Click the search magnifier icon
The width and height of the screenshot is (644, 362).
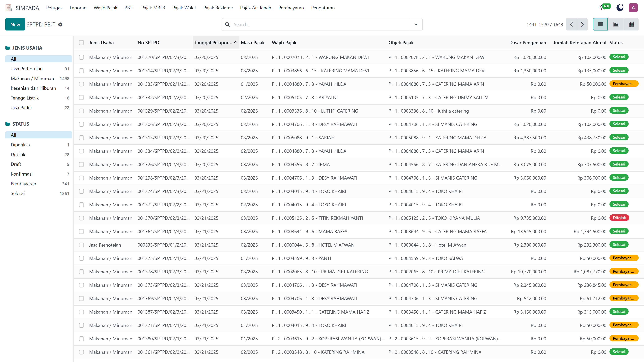227,24
